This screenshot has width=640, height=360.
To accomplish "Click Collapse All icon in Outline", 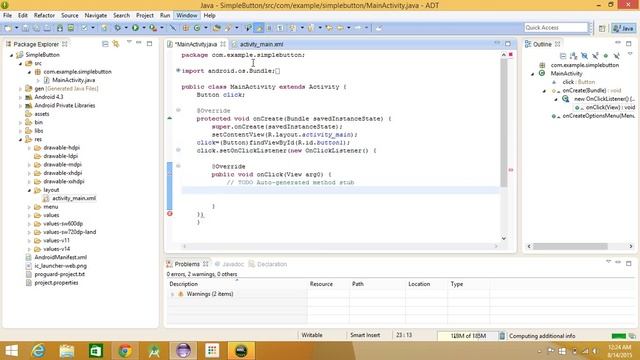I will click(563, 56).
